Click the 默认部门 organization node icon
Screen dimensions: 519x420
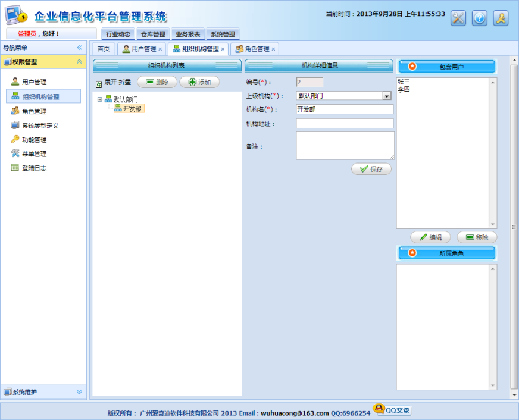point(108,99)
